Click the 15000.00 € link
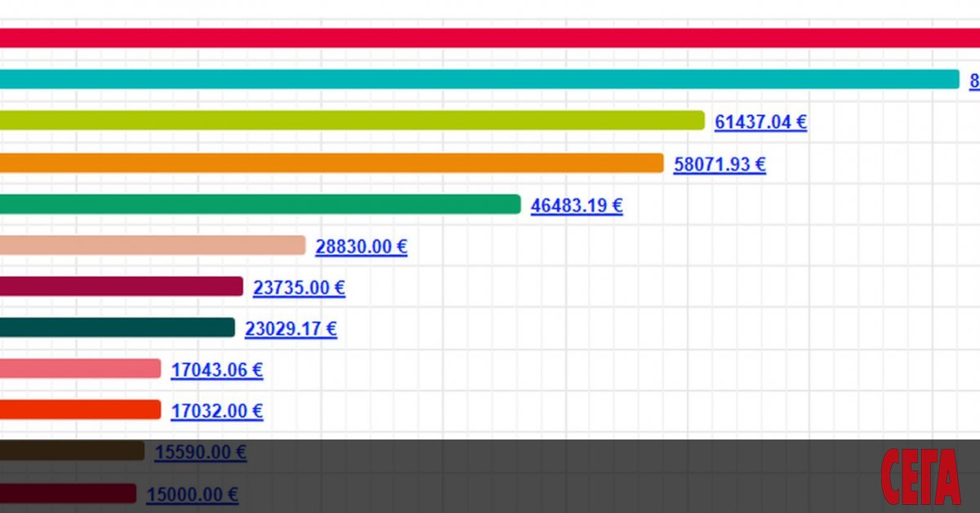The image size is (980, 513). [x=192, y=494]
